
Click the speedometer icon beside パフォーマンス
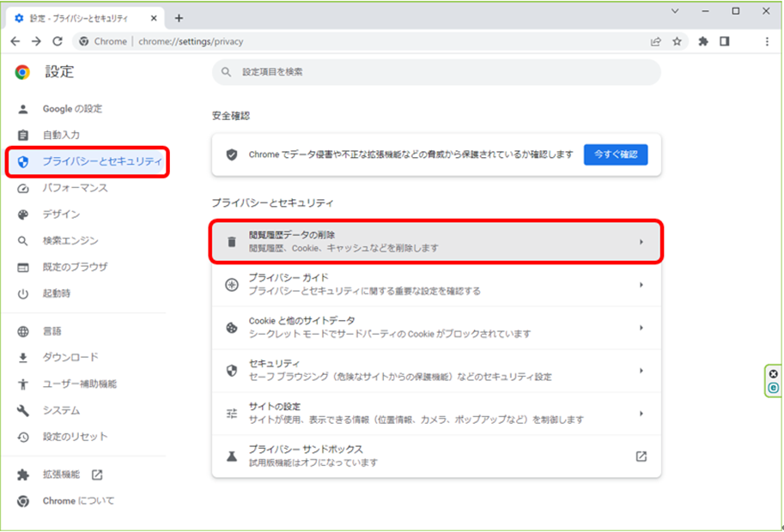pos(23,188)
